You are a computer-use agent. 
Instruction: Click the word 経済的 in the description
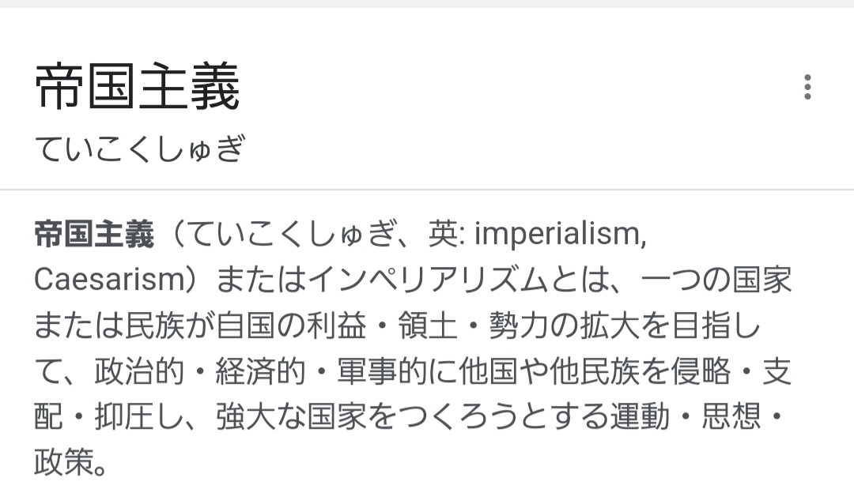[x=260, y=371]
